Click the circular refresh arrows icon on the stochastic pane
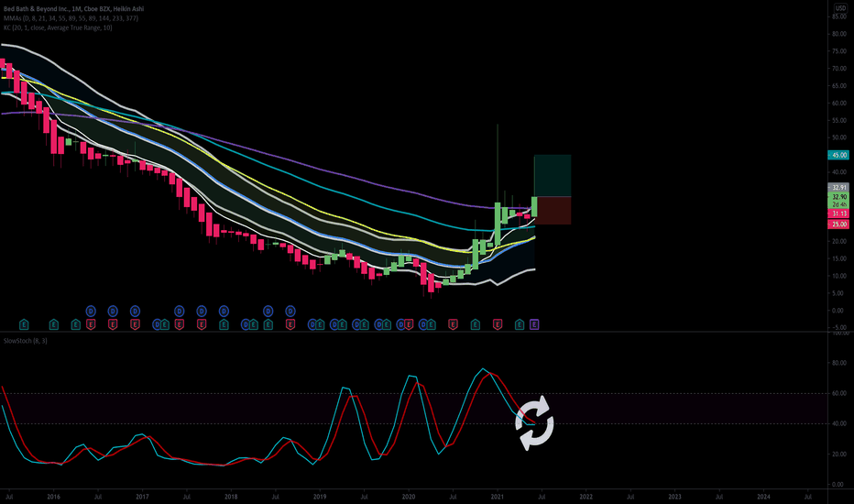This screenshot has height=504, width=854. click(534, 422)
